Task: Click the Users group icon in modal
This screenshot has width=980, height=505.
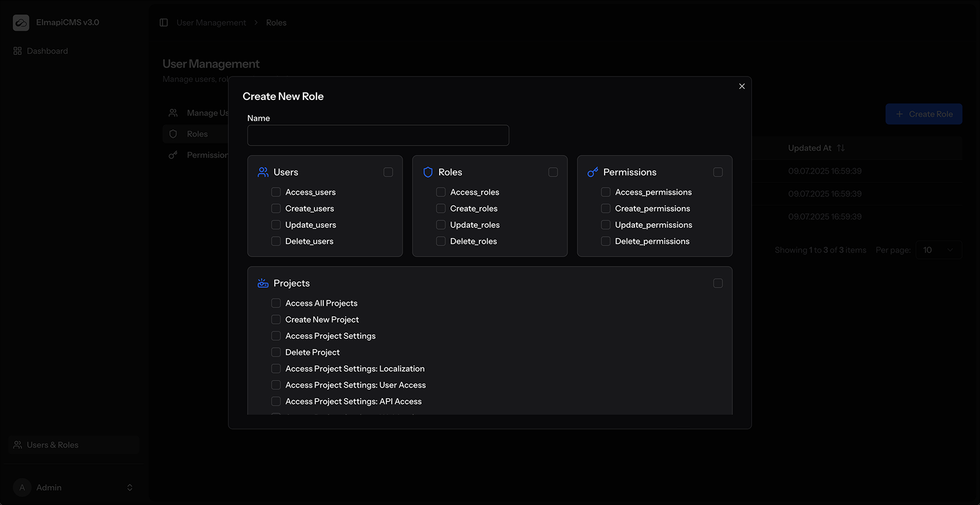Action: [x=263, y=172]
